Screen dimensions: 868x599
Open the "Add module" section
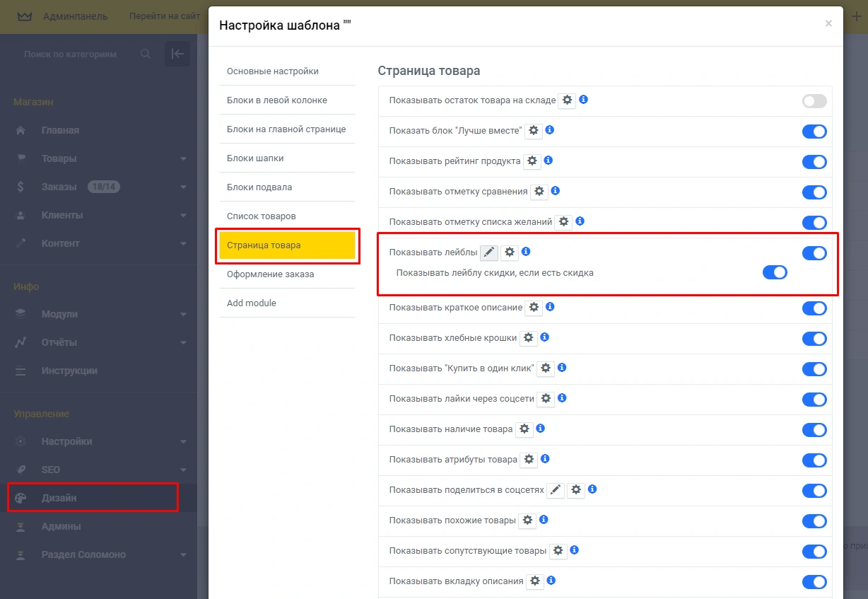(252, 303)
